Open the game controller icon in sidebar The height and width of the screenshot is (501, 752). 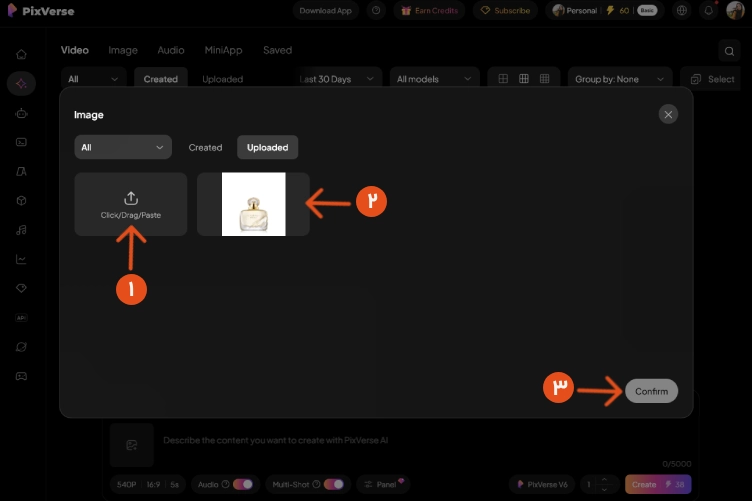click(x=21, y=376)
